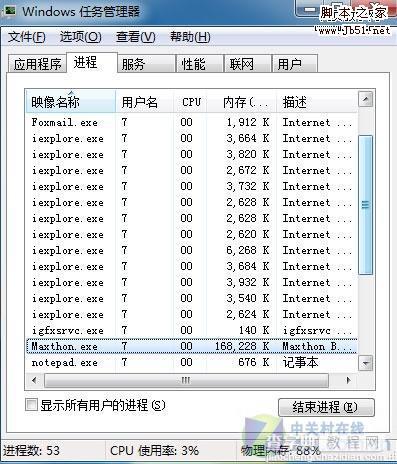Select the notepad.exe process row

(192, 362)
